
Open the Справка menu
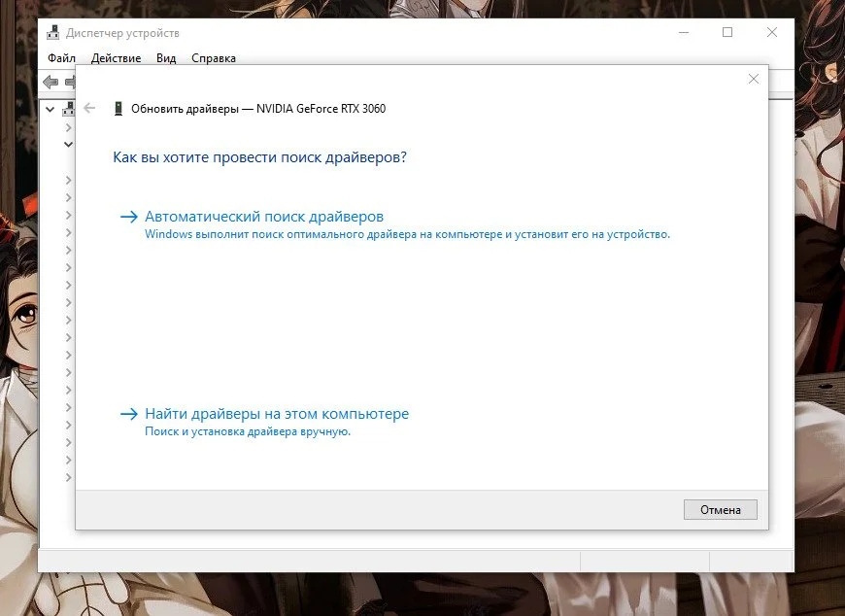click(214, 58)
